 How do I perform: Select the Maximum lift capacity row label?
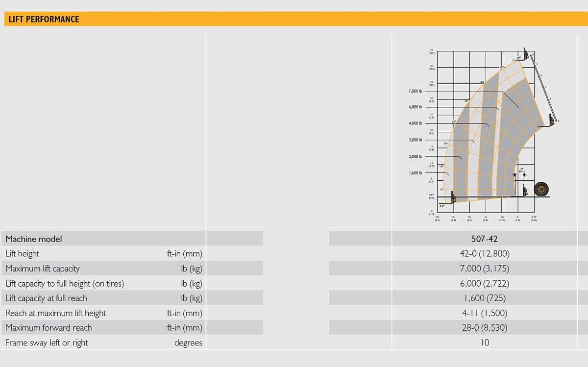click(x=43, y=269)
